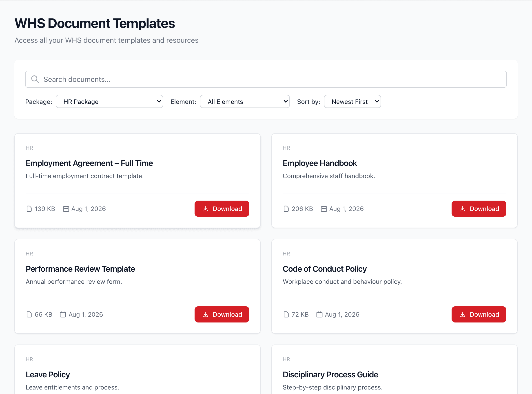532x394 pixels.
Task: Click the HR tag on Leave Policy card
Action: tap(29, 359)
